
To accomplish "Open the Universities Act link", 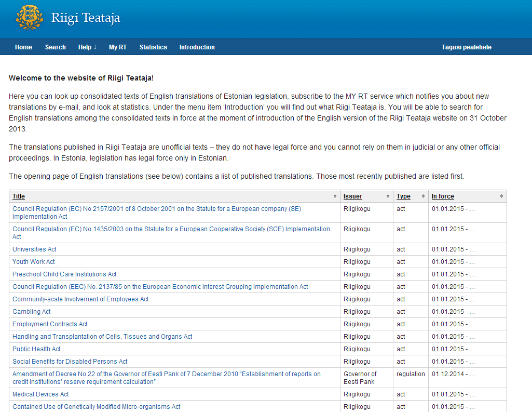I will pos(34,249).
